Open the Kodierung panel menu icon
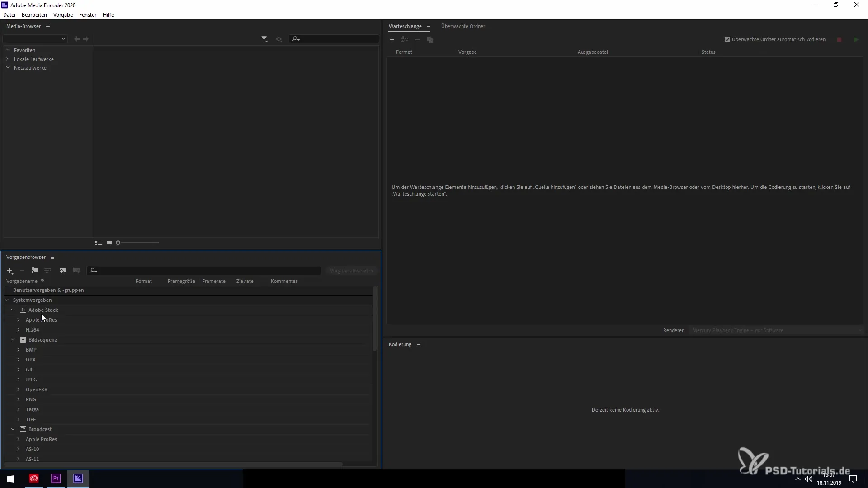Screen dimensions: 868x488 (x=419, y=345)
